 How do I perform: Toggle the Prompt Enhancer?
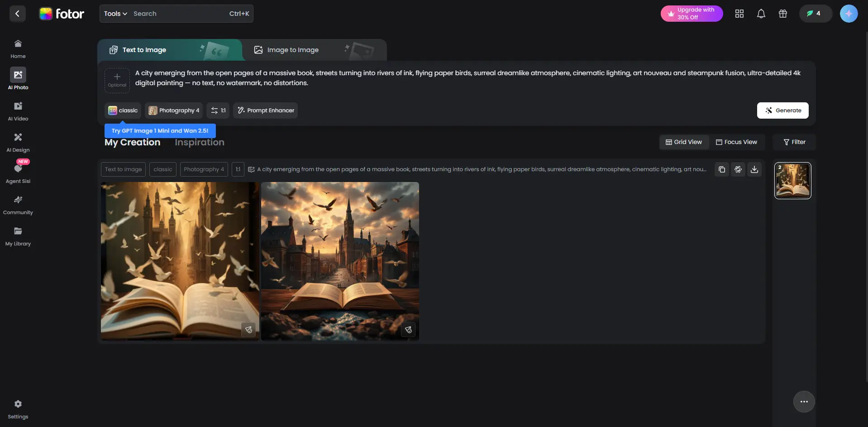265,110
